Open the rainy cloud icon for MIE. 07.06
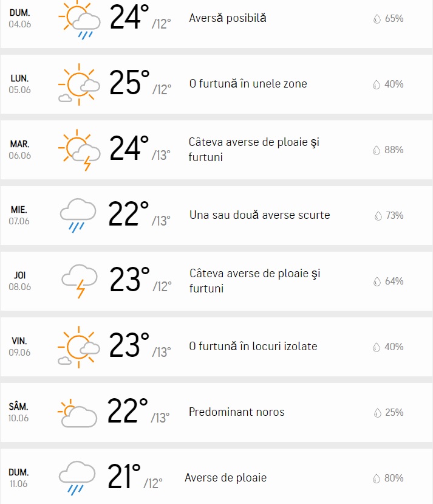Image resolution: width=433 pixels, height=504 pixels. click(x=78, y=215)
